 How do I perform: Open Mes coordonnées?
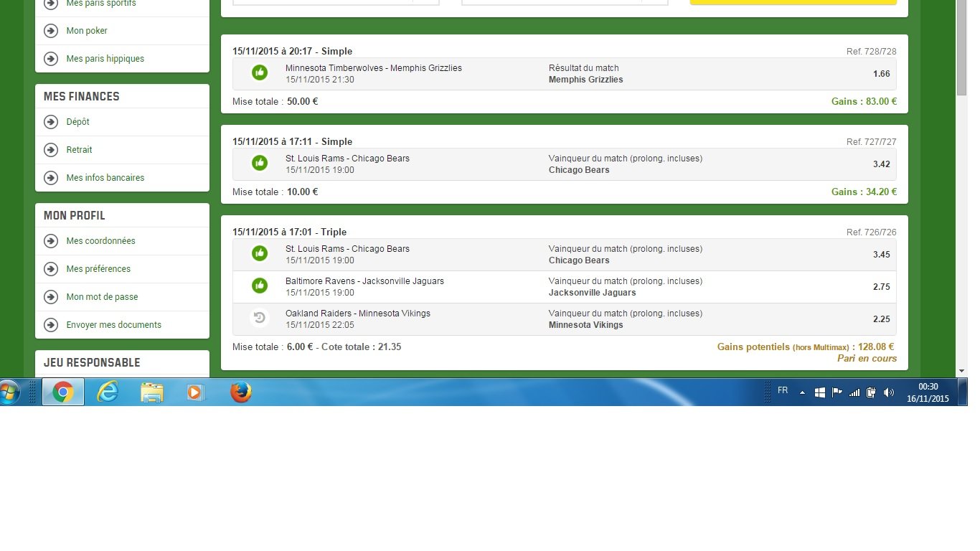tap(100, 241)
